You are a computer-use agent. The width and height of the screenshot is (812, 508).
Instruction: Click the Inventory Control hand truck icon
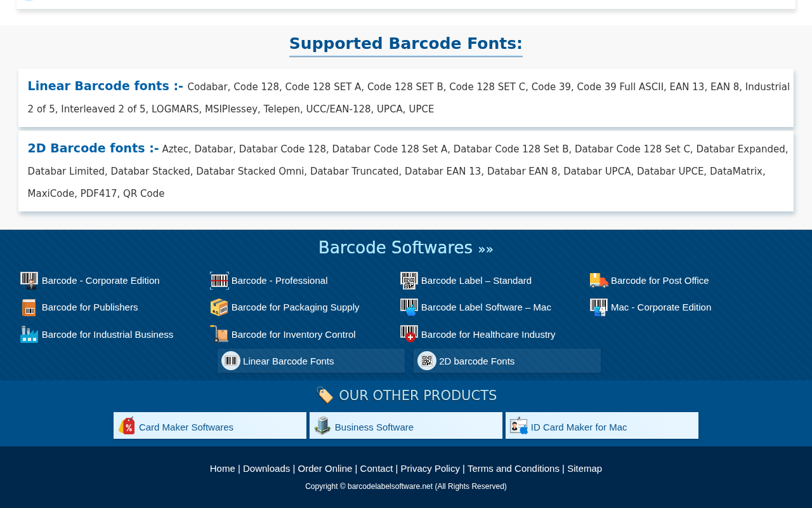(x=219, y=335)
